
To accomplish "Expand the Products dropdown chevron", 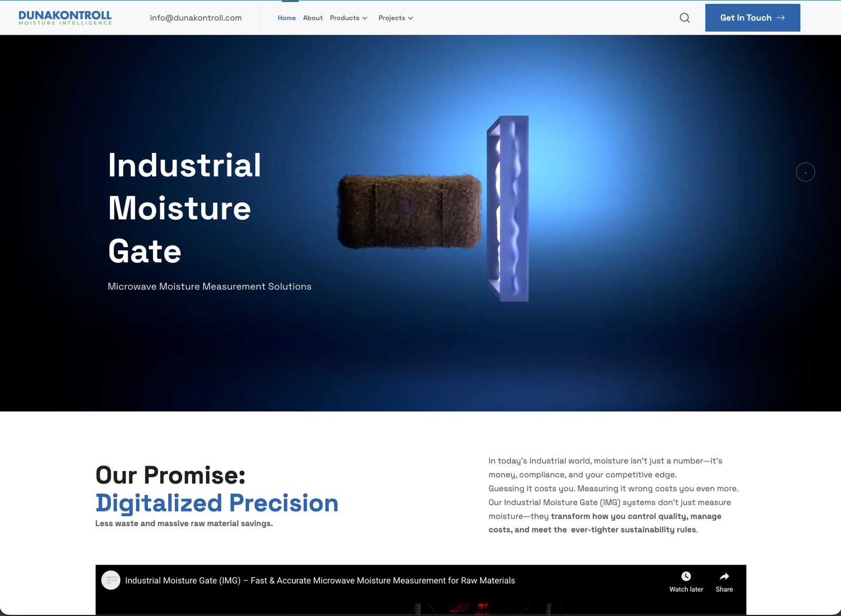I will pyautogui.click(x=365, y=18).
